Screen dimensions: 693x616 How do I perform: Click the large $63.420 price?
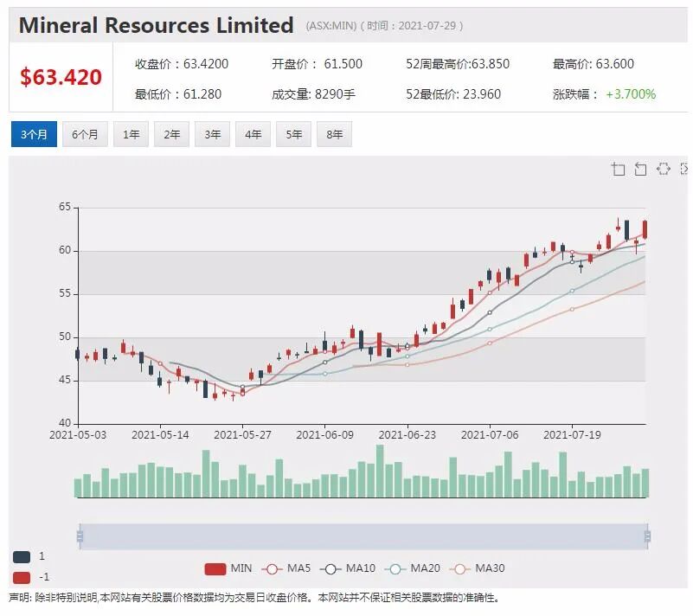pos(61,77)
